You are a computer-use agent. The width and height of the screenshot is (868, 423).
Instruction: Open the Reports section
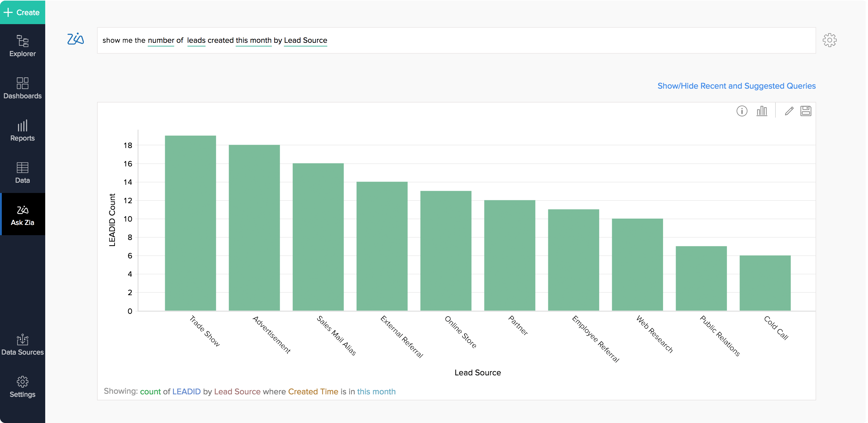click(22, 131)
